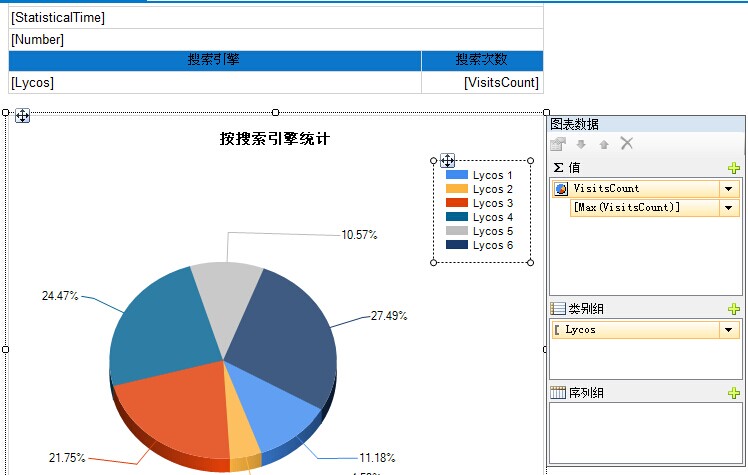Delete selected field with X icon
Viewport: 748px width, 475px height.
coord(627,143)
